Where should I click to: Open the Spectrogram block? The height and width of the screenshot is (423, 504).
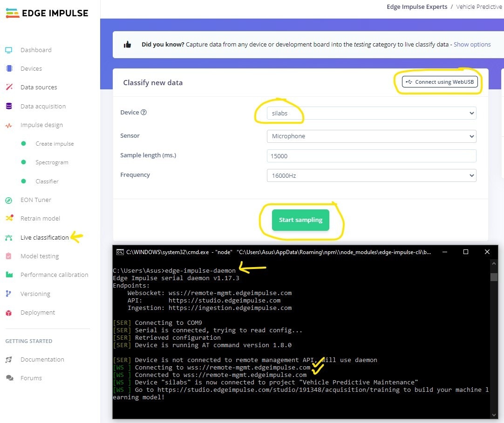52,162
